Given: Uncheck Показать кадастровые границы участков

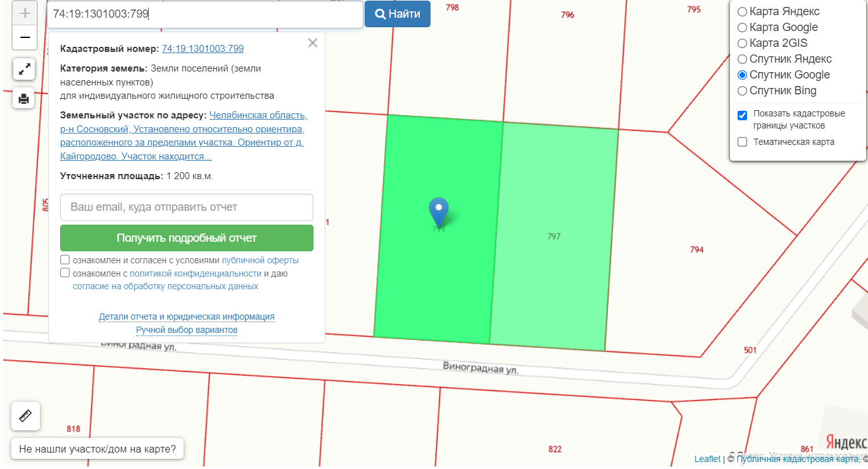Looking at the screenshot, I should coord(743,115).
